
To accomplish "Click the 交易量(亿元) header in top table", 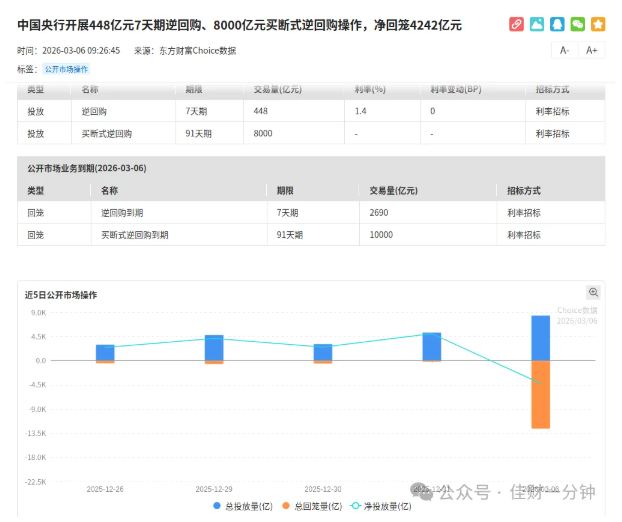I will click(278, 90).
